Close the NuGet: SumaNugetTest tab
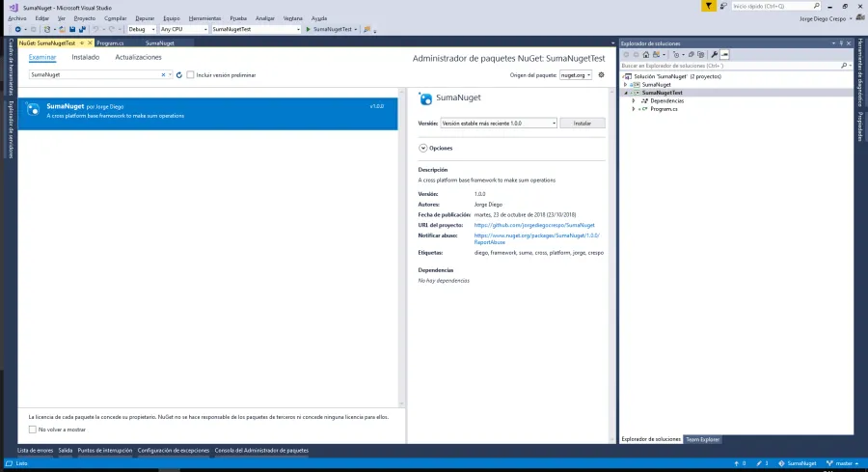This screenshot has width=868, height=472. pyautogui.click(x=90, y=42)
